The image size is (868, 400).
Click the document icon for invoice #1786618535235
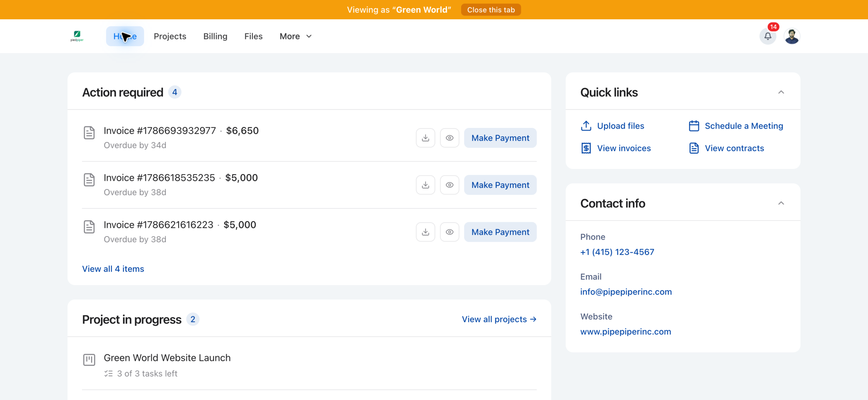click(x=89, y=180)
